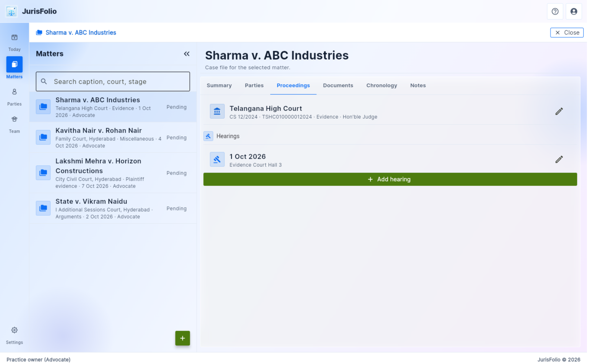Click the search magnifier icon

pos(44,81)
